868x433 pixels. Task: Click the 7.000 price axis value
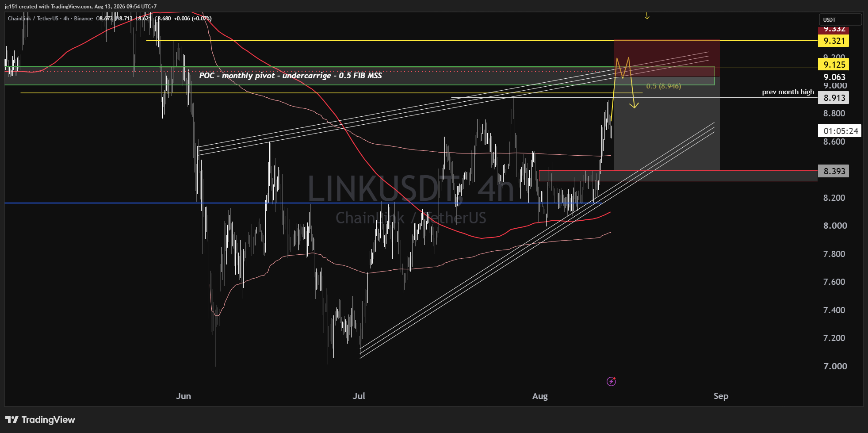coord(835,366)
